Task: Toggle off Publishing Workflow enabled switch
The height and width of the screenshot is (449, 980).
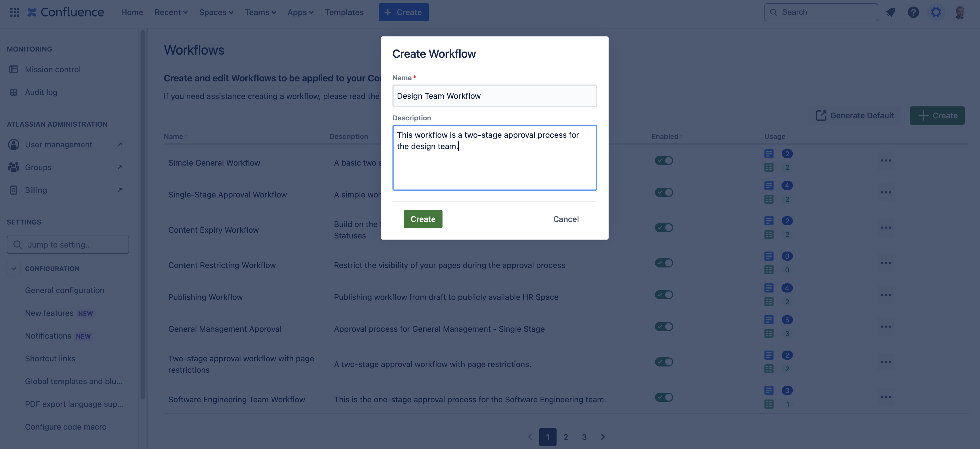Action: (663, 294)
